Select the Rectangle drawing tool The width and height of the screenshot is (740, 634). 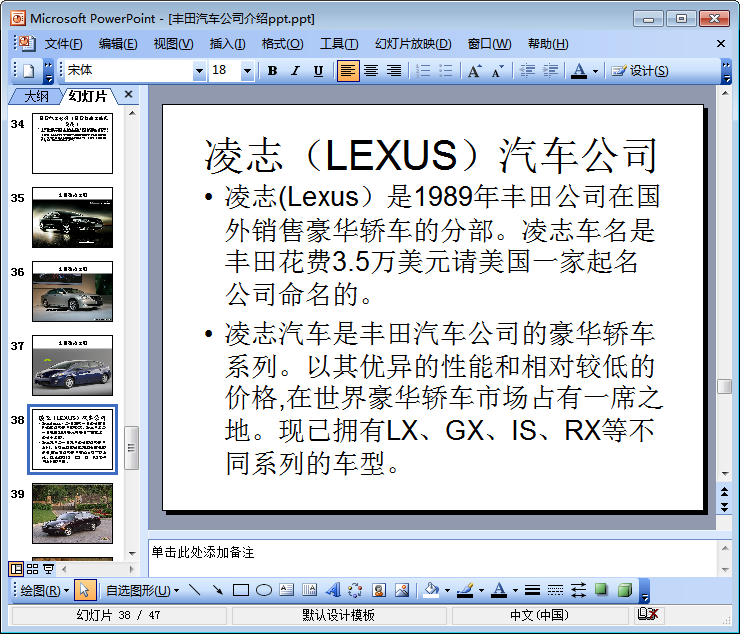241,590
